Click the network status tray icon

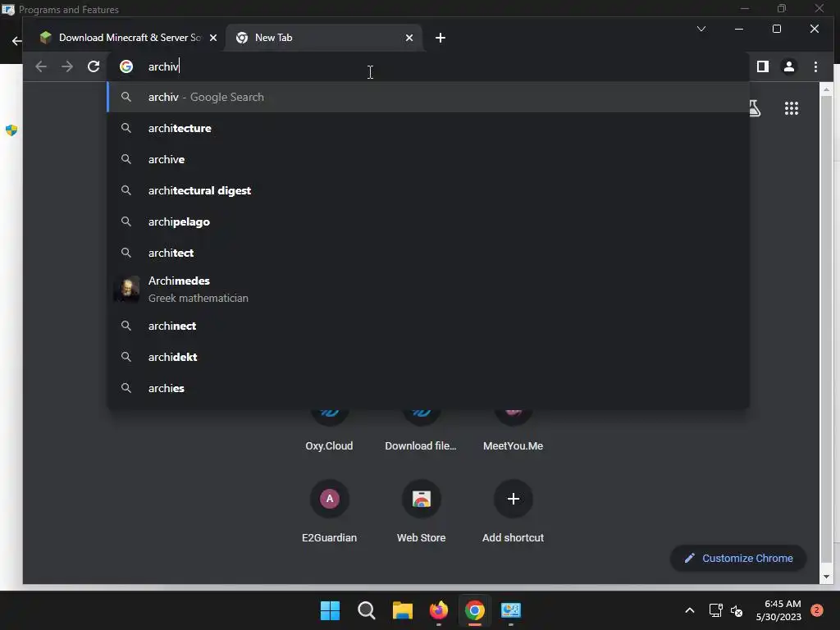715,610
